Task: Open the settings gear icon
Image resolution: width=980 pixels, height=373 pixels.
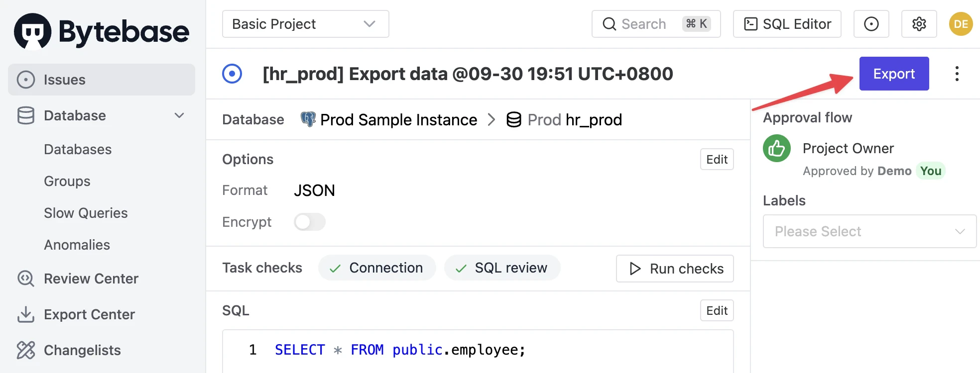Action: 919,24
